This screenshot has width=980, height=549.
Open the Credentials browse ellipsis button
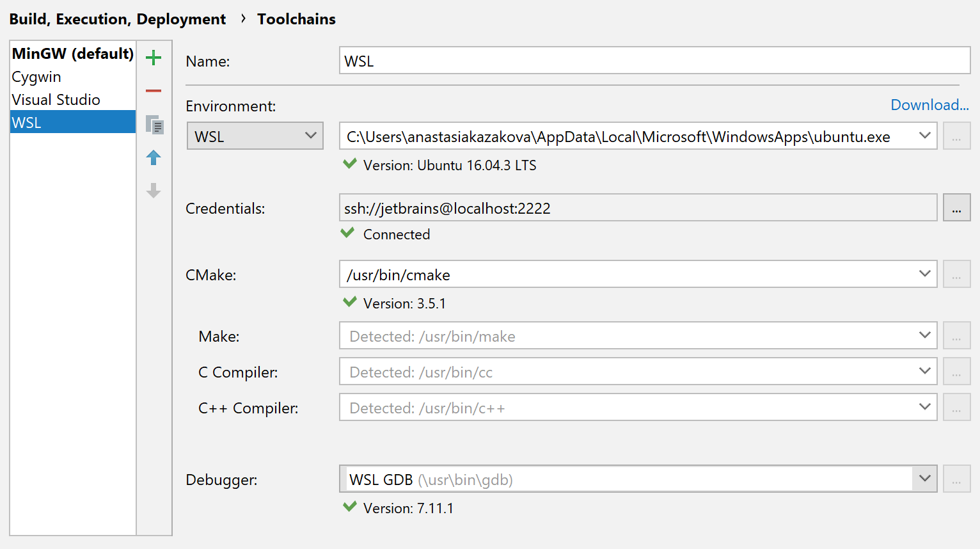(x=956, y=208)
